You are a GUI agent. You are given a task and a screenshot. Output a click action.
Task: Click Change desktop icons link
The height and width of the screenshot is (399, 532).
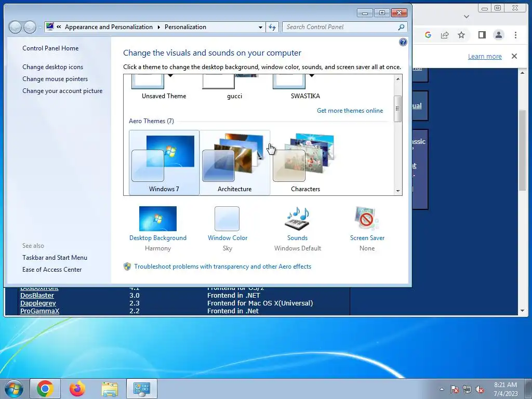tap(52, 67)
